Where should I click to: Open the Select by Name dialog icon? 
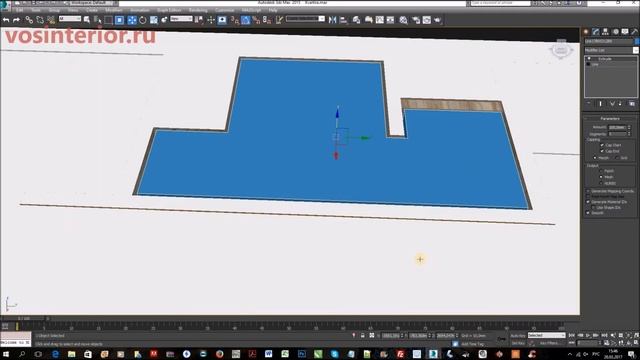click(x=98, y=20)
